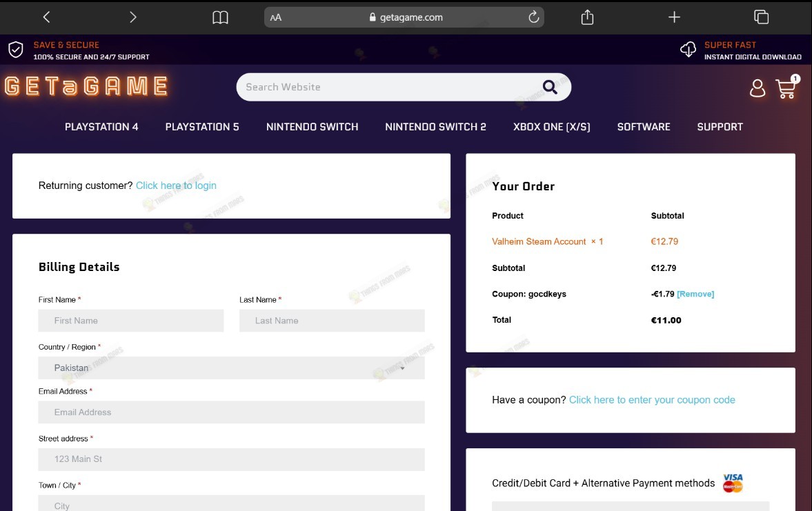Viewport: 812px width, 511px height.
Task: Reload the page with the refresh icon
Action: click(533, 17)
